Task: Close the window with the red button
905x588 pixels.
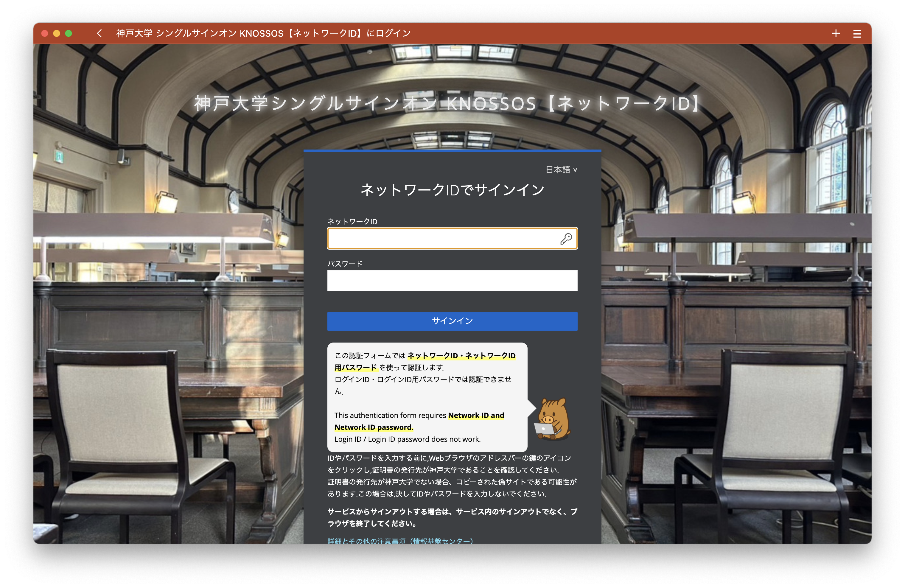Action: [44, 33]
